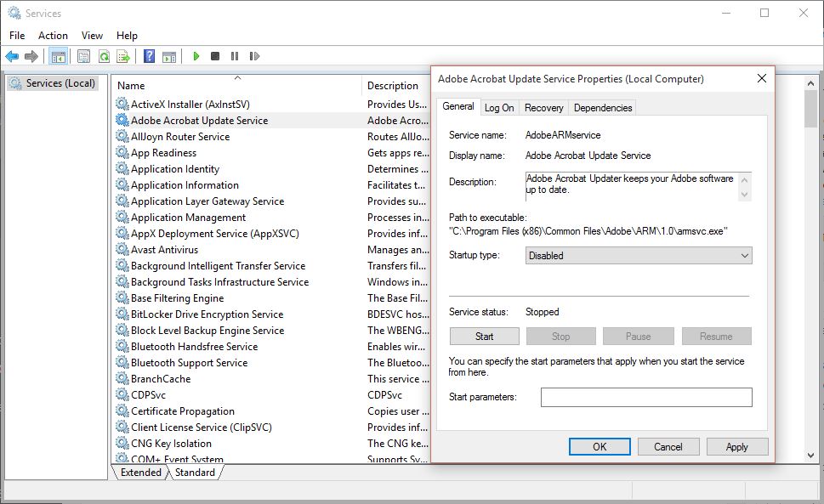Click the gear icon of App Readiness

click(x=122, y=152)
